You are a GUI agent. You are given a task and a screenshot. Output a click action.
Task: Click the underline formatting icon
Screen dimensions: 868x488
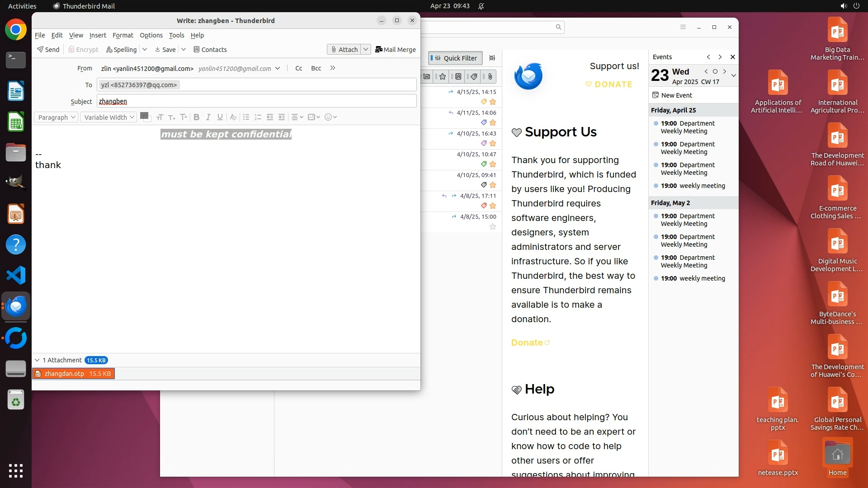pyautogui.click(x=220, y=117)
